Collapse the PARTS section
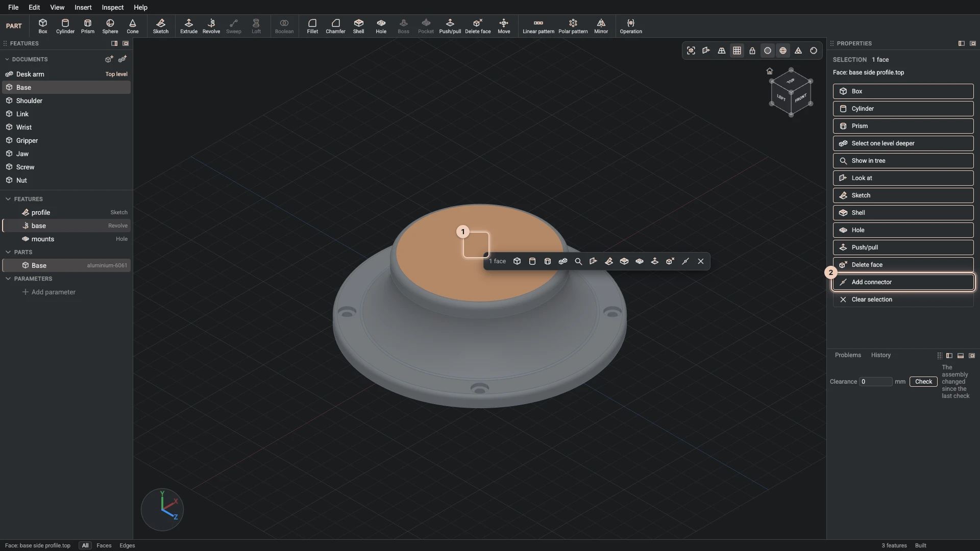This screenshot has height=551, width=980. tap(8, 252)
